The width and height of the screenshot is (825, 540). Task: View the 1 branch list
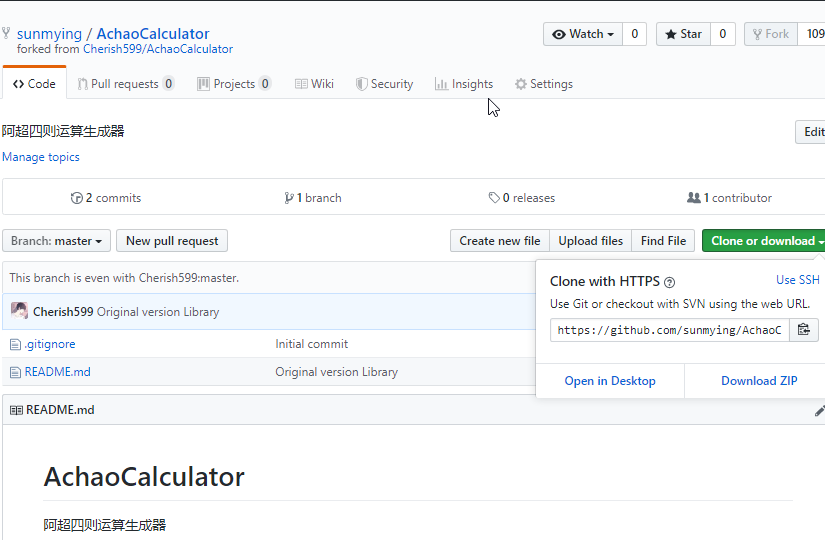click(x=313, y=198)
